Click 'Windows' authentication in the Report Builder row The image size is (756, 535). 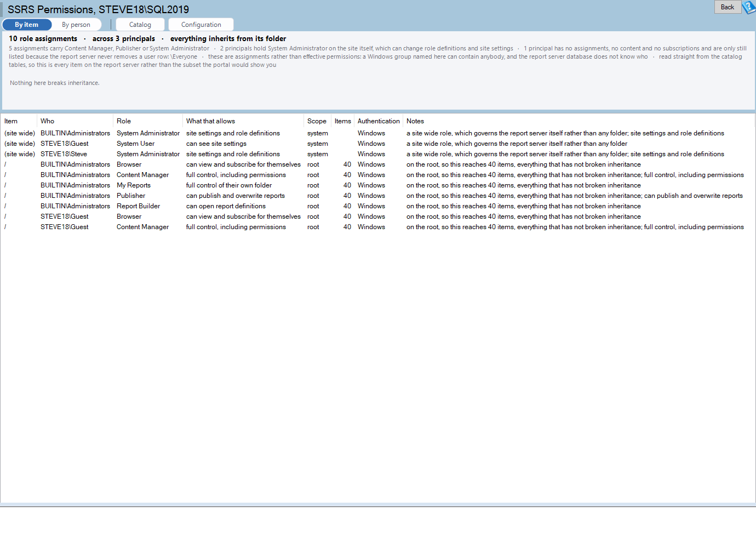[371, 206]
